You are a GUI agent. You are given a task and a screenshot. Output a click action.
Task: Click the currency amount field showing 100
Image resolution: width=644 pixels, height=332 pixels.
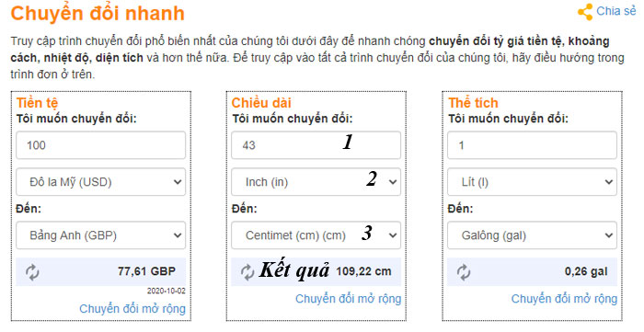(100, 145)
